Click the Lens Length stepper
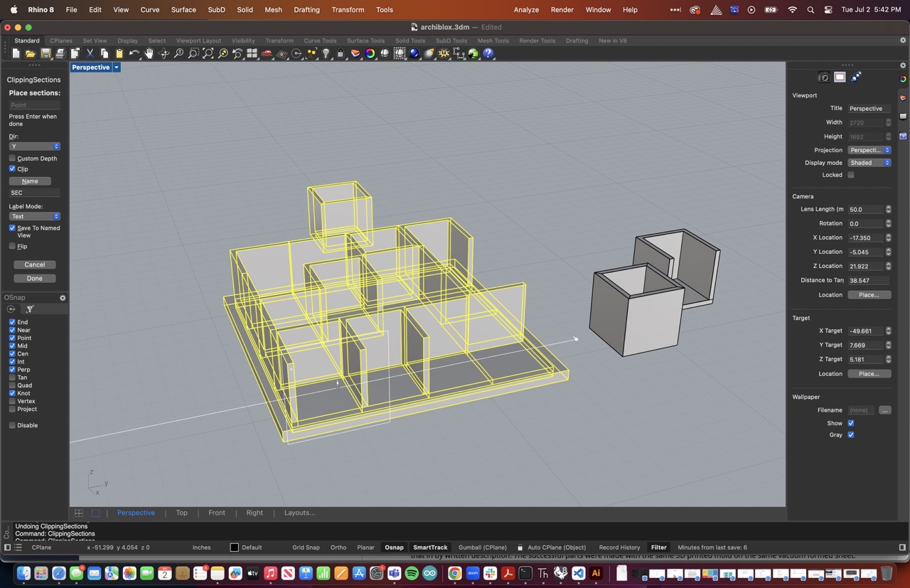 888,210
